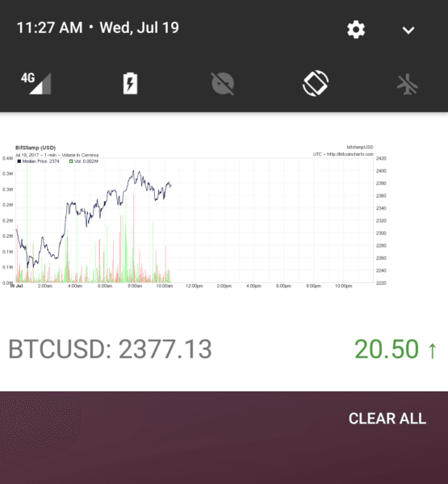Image resolution: width=448 pixels, height=484 pixels.
Task: Tap the 4G mobile data signal icon
Action: point(36,83)
